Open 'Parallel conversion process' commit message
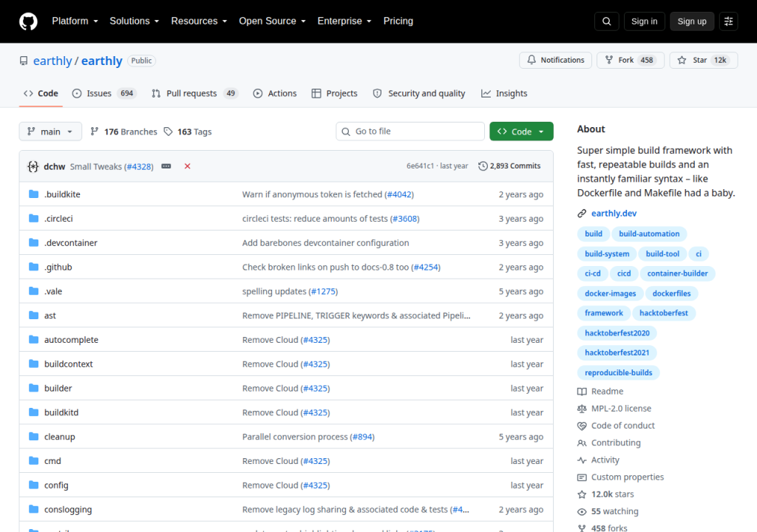757x532 pixels. pos(294,437)
